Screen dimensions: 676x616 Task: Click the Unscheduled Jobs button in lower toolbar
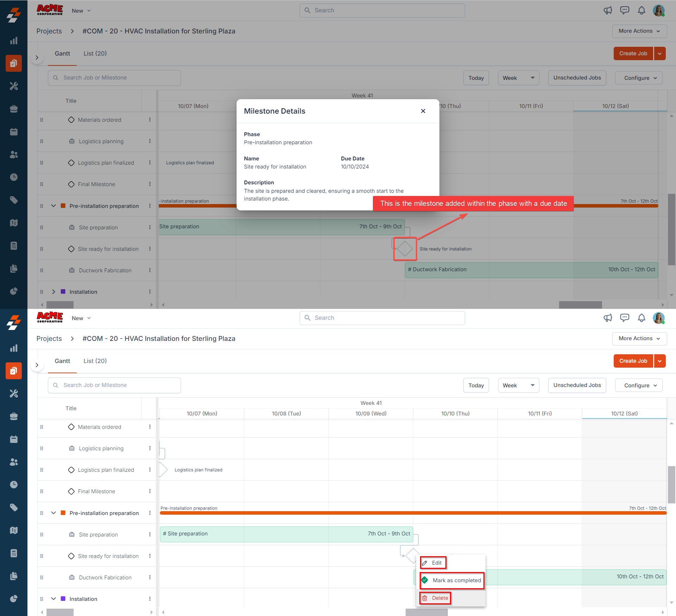(577, 385)
